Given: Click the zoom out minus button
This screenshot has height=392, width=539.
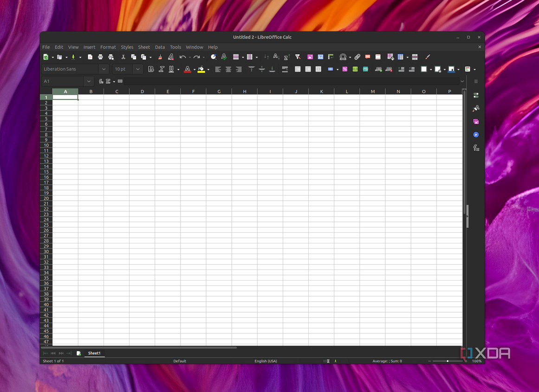Looking at the screenshot, I should [x=429, y=361].
